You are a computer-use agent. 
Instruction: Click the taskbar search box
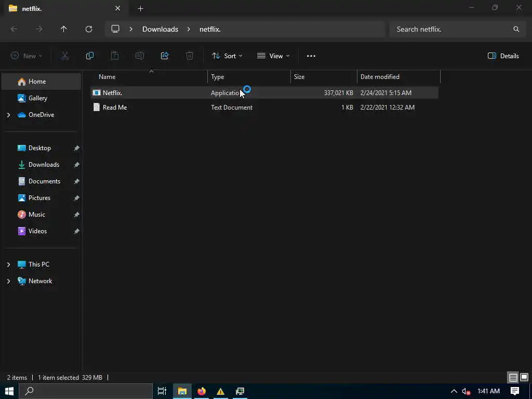point(86,391)
